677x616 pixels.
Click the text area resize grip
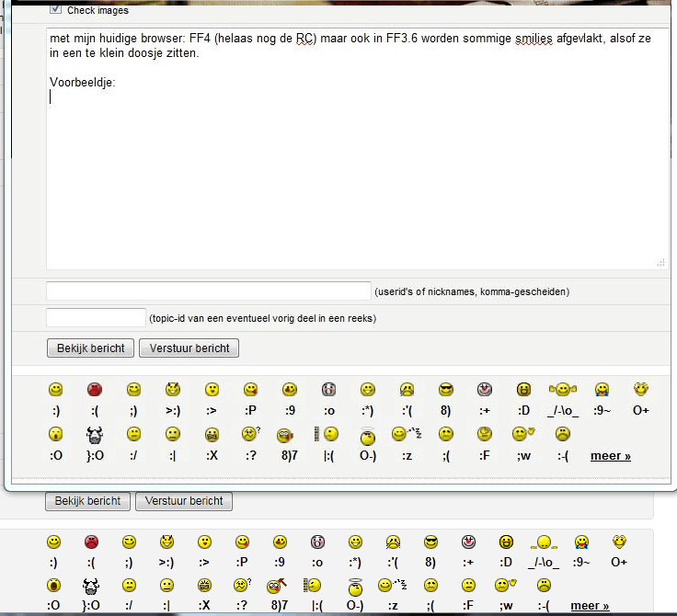[x=660, y=263]
